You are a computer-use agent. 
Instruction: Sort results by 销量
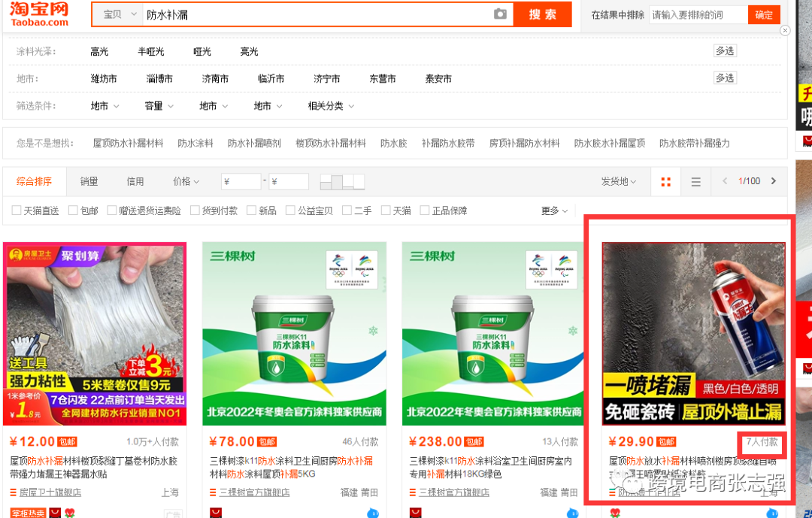[x=89, y=181]
